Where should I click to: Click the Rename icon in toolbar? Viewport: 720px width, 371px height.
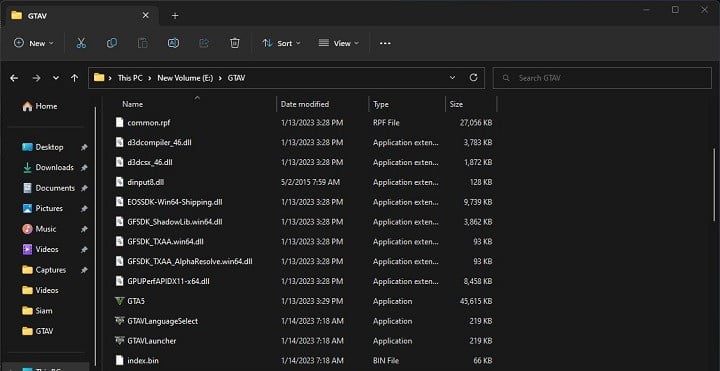pos(173,43)
